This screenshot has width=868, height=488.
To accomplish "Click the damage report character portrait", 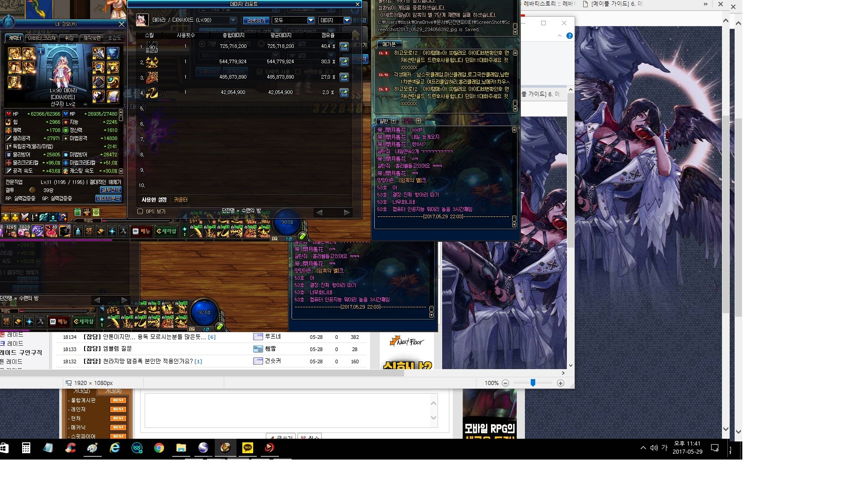I will (x=142, y=20).
